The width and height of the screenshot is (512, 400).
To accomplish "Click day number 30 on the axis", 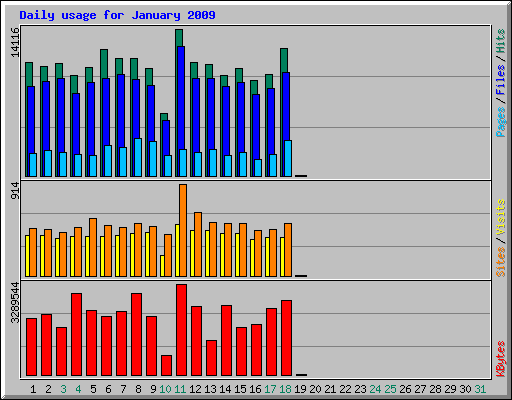I will 465,389.
